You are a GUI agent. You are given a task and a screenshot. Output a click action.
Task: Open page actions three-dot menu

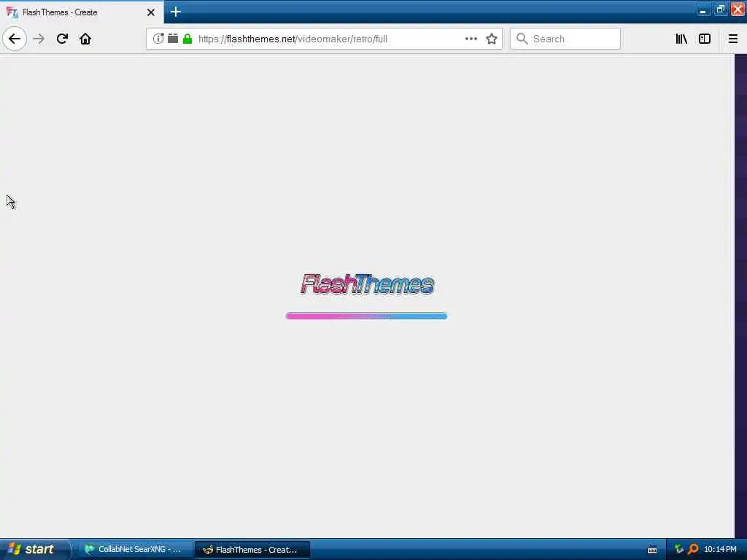click(471, 39)
